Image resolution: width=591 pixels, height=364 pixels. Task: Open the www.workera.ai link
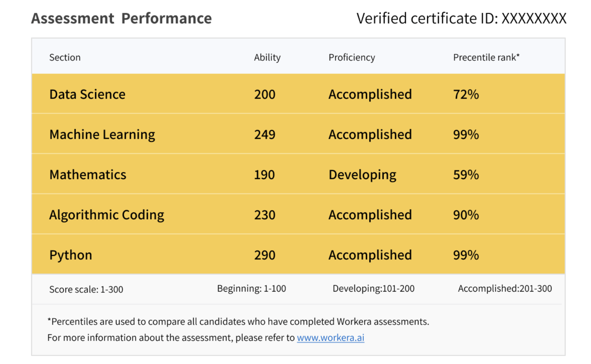tap(330, 338)
